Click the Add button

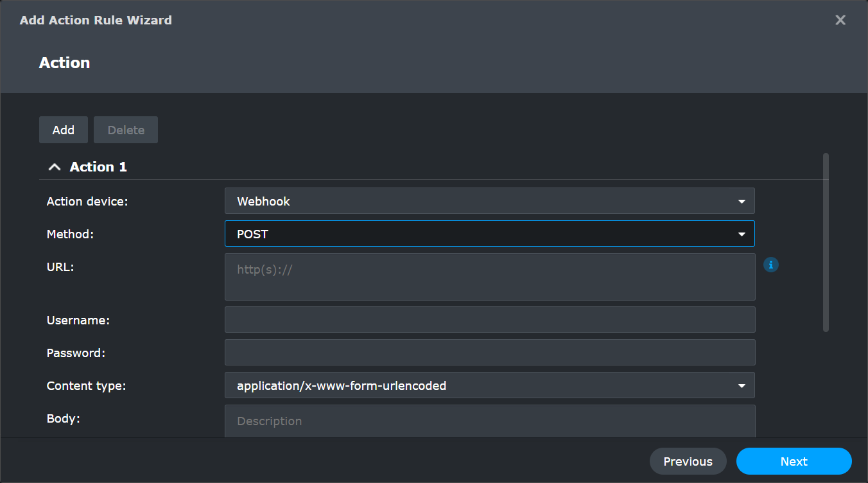(x=63, y=129)
